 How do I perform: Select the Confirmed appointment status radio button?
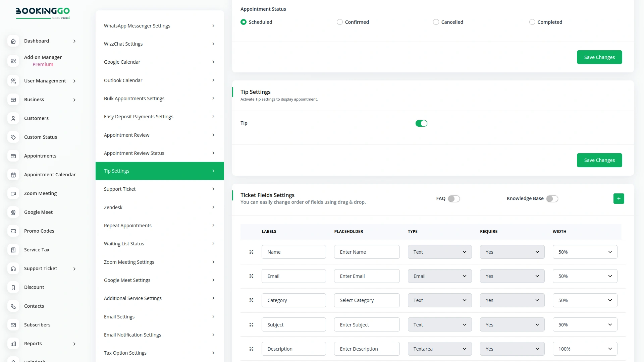pos(340,22)
